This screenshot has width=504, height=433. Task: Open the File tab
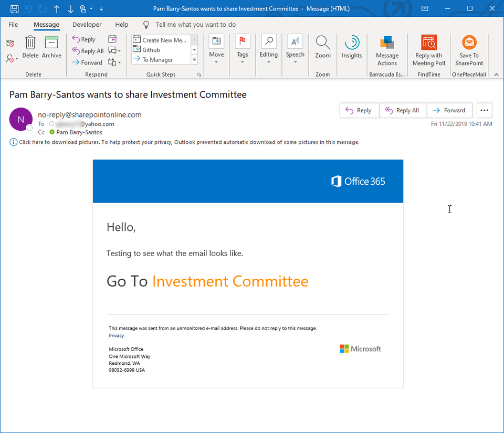(x=13, y=25)
